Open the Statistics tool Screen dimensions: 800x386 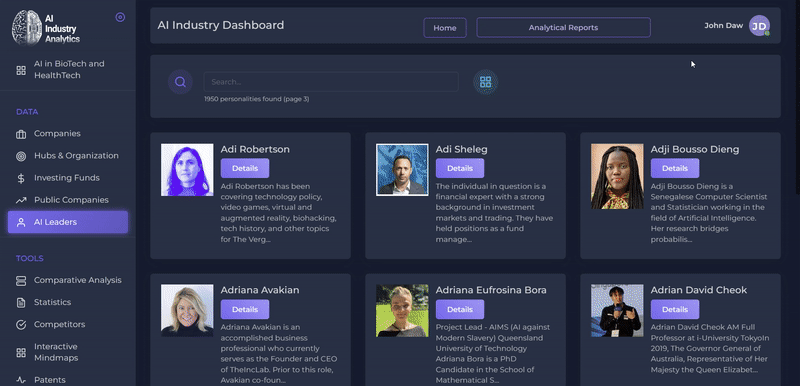[x=68, y=302]
